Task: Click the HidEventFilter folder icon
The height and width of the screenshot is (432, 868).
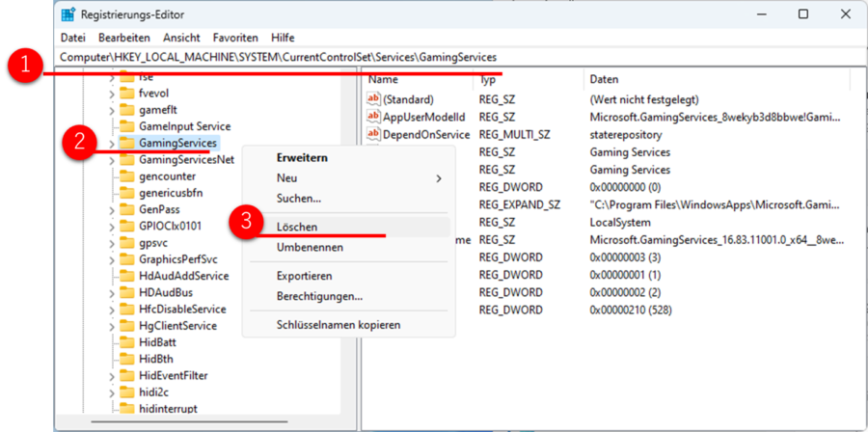Action: [127, 375]
